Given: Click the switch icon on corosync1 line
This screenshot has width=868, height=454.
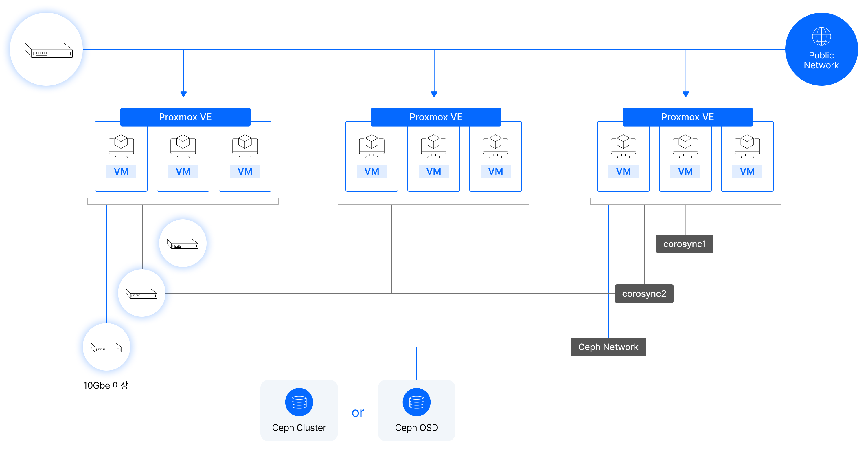Looking at the screenshot, I should [183, 244].
